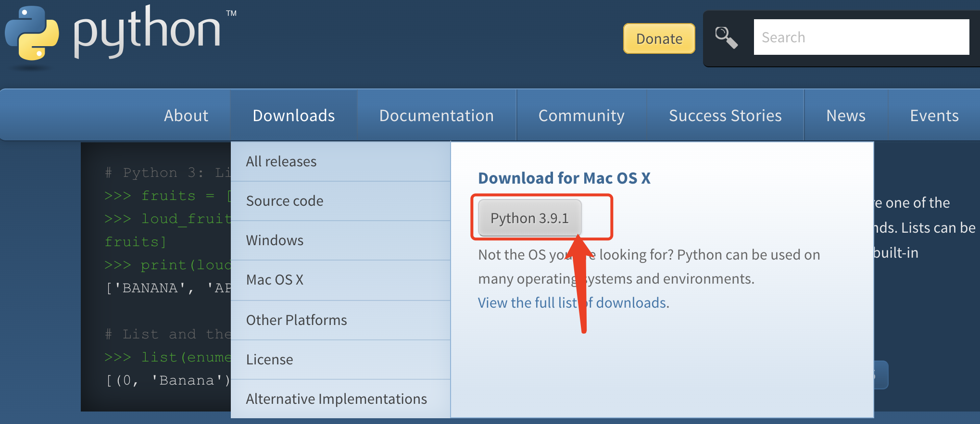980x424 pixels.
Task: Click the Download for Mac OS X heading
Action: pos(564,178)
